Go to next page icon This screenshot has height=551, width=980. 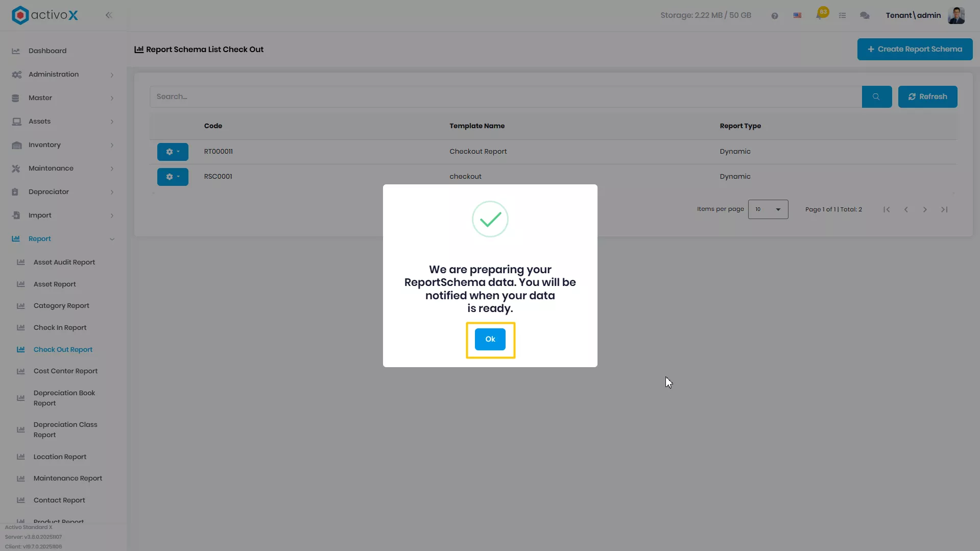coord(925,209)
